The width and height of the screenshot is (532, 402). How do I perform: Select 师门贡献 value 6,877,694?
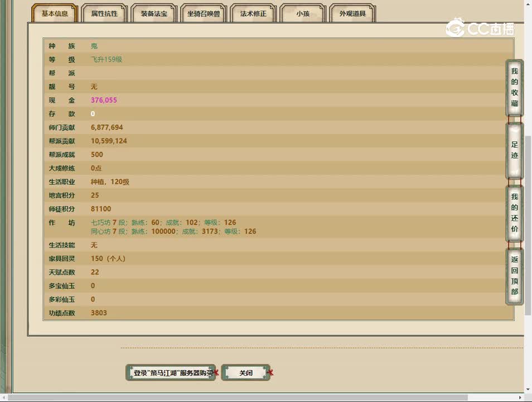[107, 127]
